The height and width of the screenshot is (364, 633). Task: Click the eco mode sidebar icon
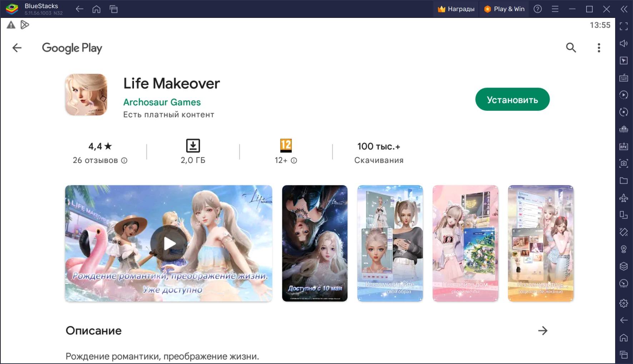(x=624, y=283)
